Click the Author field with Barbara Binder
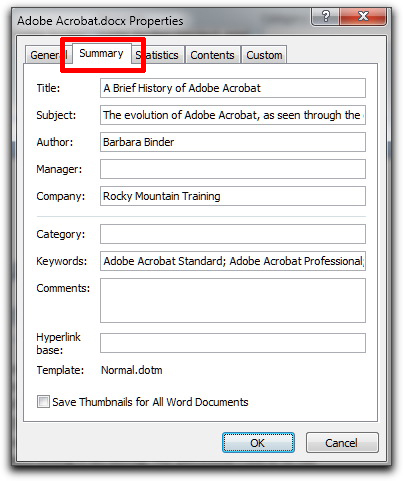Screen dimensions: 403x481 pos(233,142)
